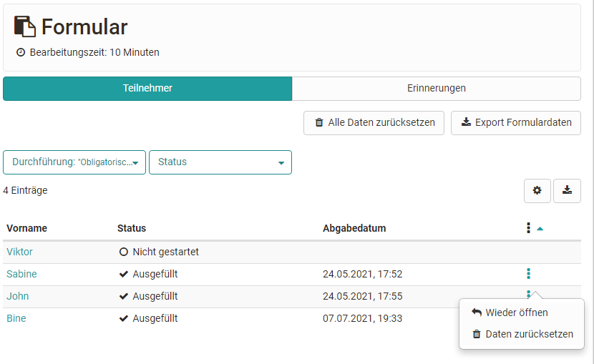This screenshot has width=594, height=364.
Task: Open the Status filter dropdown
Action: (x=220, y=162)
